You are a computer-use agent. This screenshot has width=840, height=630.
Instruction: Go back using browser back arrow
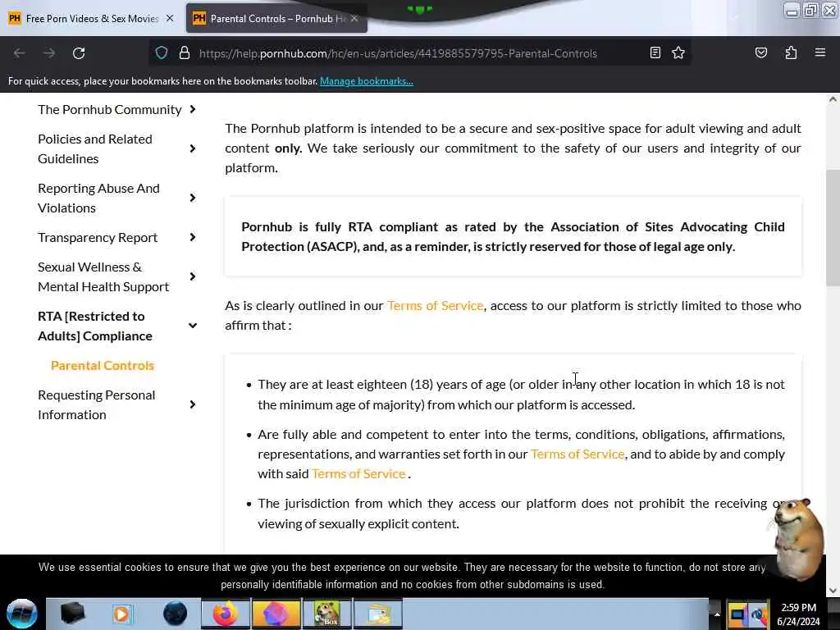pos(20,53)
